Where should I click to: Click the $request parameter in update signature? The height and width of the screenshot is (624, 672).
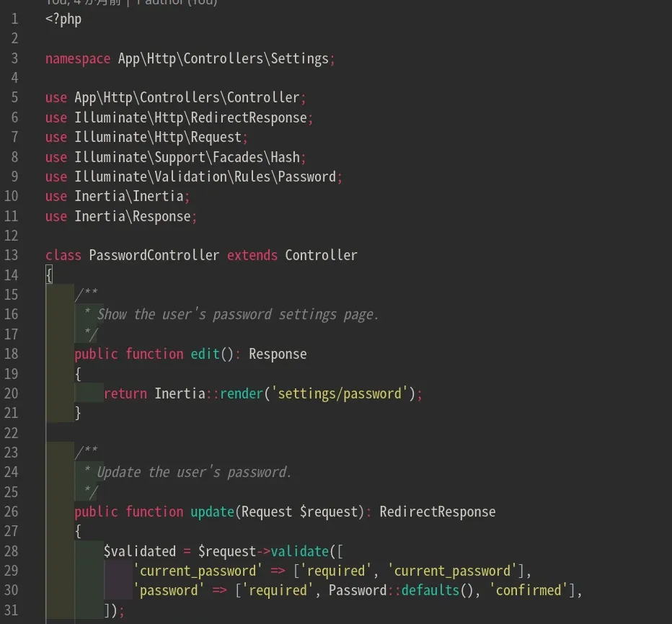point(329,512)
